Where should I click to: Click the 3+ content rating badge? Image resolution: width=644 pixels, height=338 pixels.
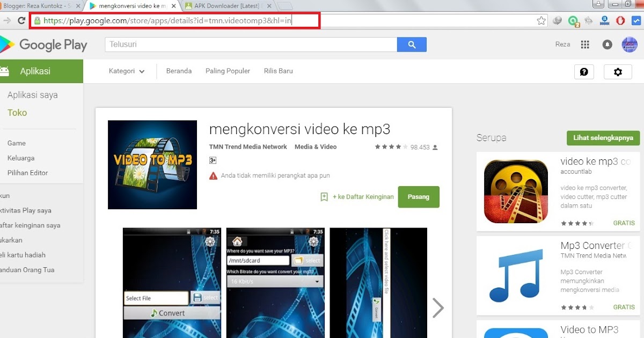point(213,160)
